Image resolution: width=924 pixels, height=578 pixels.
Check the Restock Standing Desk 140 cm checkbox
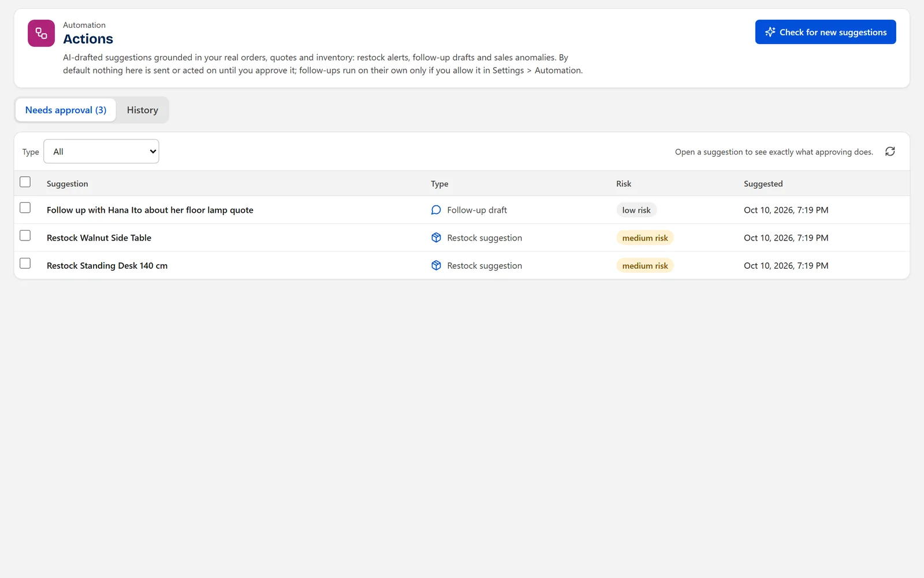click(x=25, y=263)
